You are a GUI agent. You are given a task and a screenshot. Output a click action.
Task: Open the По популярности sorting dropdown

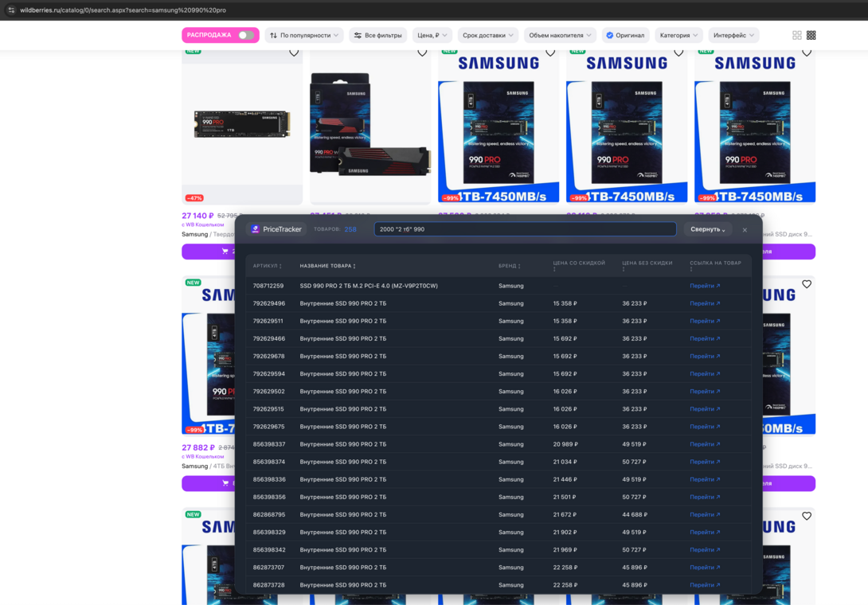[x=304, y=36]
